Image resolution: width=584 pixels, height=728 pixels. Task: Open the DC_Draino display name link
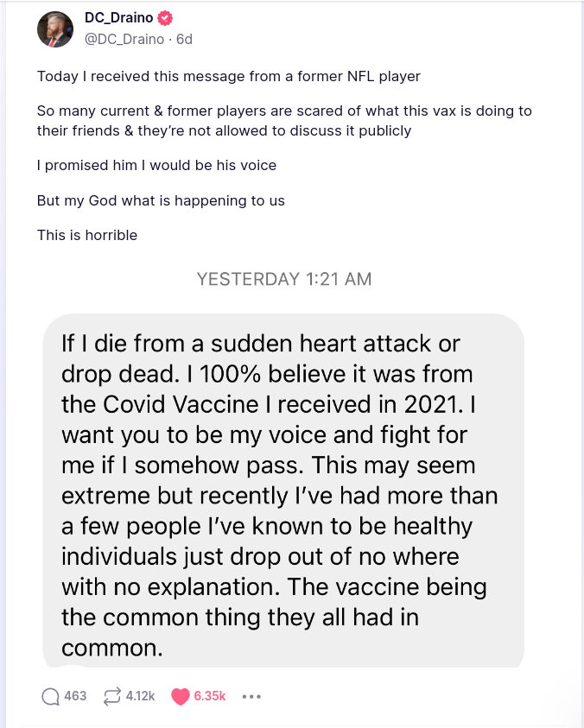[117, 19]
